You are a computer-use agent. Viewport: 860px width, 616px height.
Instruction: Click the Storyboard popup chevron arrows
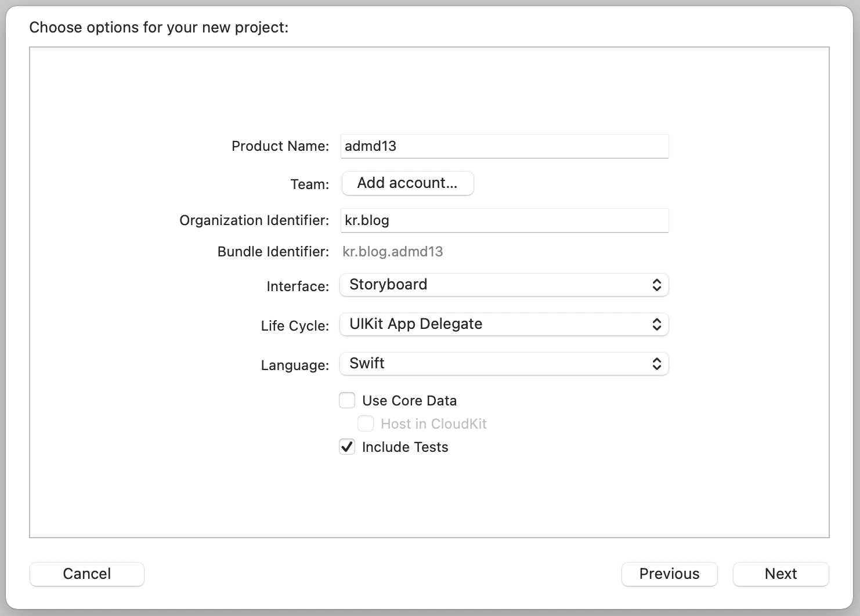(x=657, y=285)
